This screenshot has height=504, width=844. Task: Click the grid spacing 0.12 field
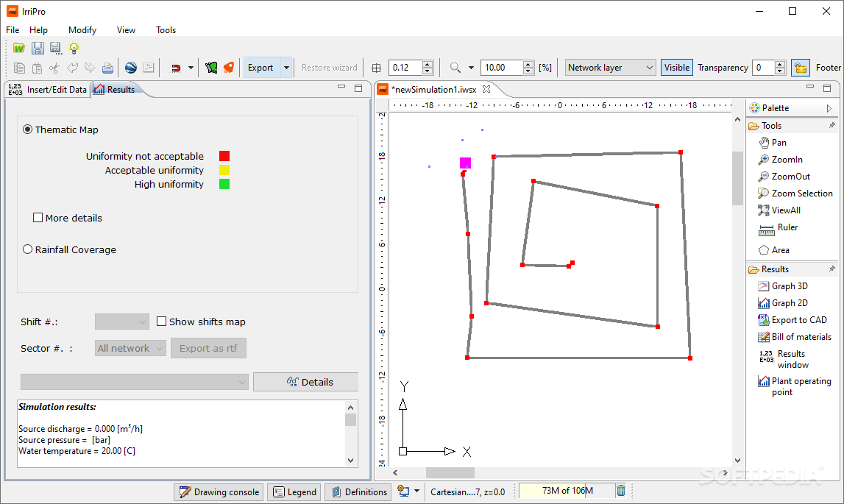tap(405, 68)
